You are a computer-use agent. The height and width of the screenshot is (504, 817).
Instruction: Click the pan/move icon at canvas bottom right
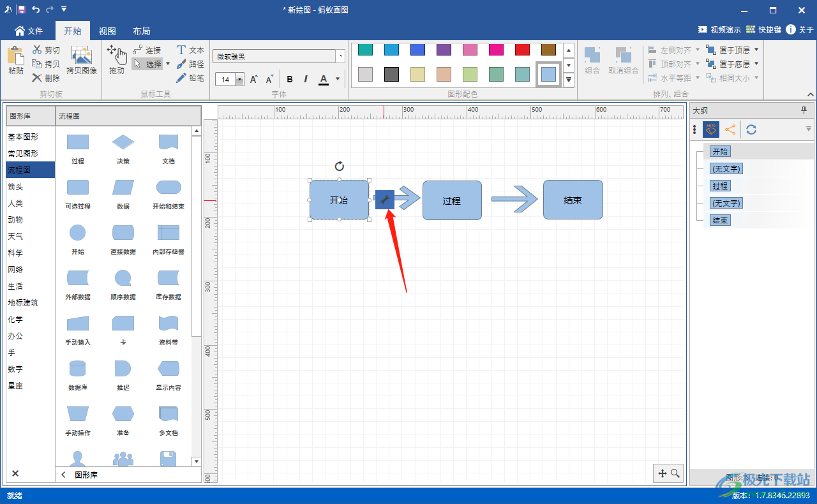coord(662,473)
